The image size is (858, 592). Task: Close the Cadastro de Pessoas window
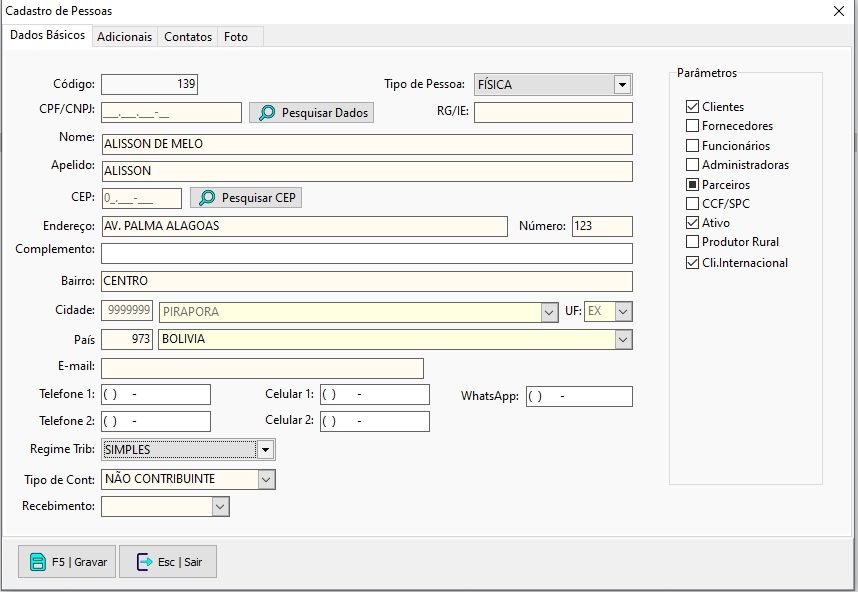coord(838,11)
